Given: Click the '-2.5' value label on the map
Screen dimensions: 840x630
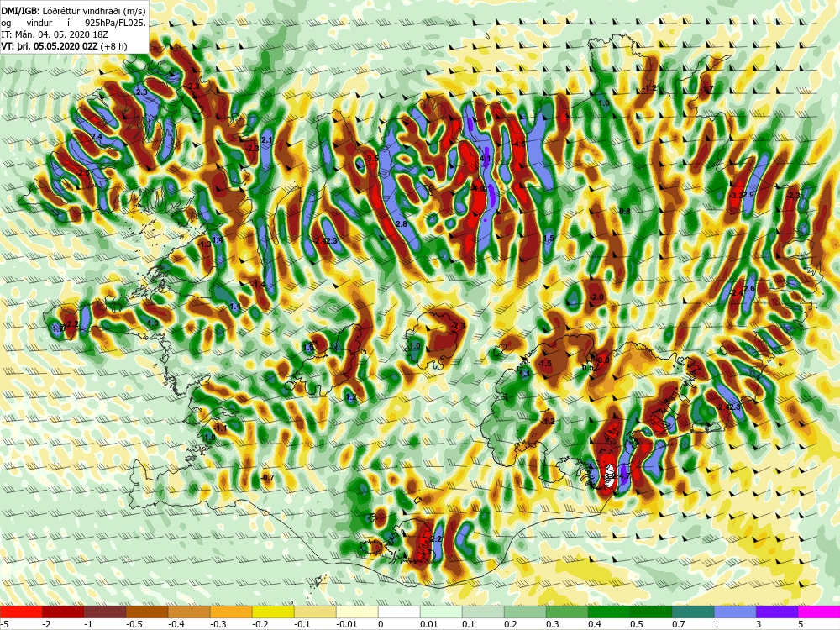Looking at the screenshot, I should coord(83,173).
